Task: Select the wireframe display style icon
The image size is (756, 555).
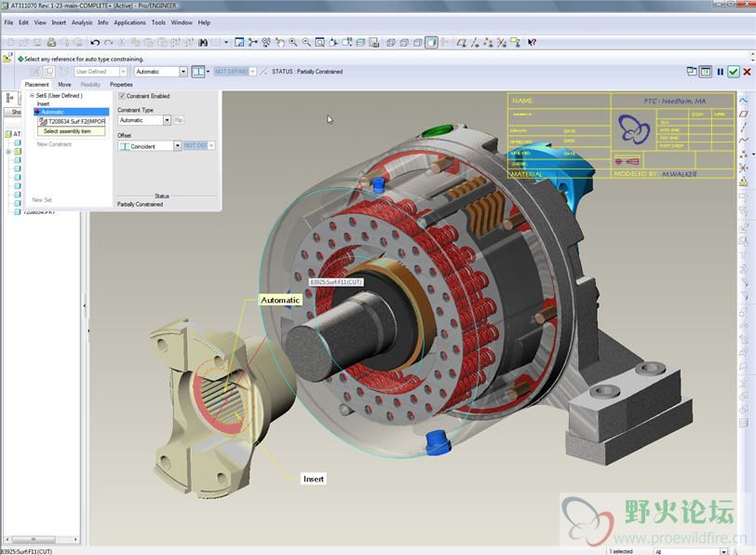Action: [x=390, y=43]
